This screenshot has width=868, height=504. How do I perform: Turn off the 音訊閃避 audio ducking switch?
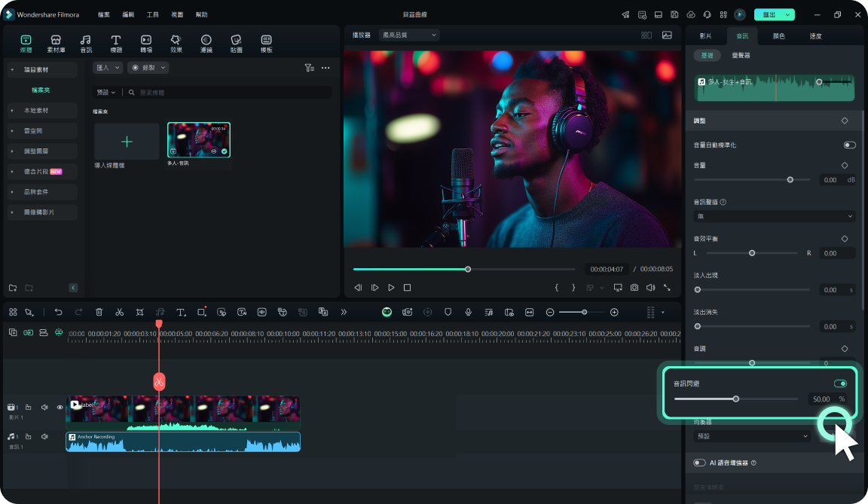tap(840, 383)
